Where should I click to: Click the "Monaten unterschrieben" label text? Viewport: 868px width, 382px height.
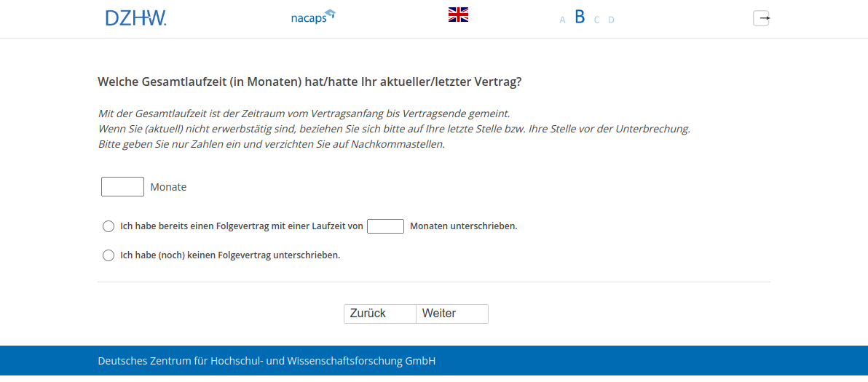(x=463, y=226)
